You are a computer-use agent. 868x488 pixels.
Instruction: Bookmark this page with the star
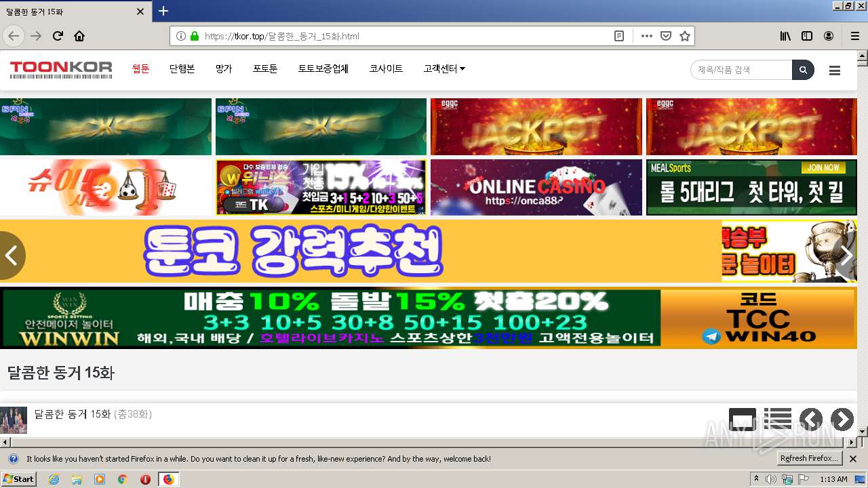685,36
